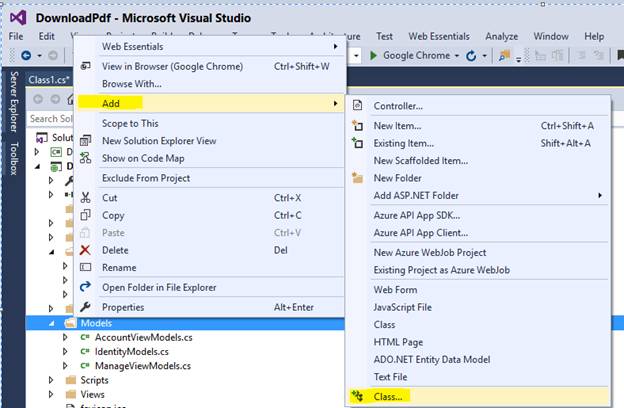The image size is (624, 408).
Task: Expand the Add ASP.NET Folder submenu arrow
Action: [x=600, y=195]
